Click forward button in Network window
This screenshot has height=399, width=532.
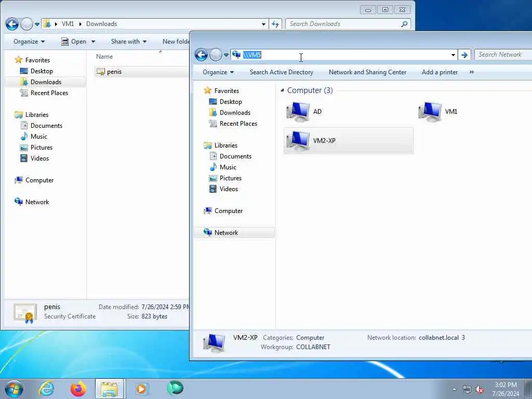pos(216,55)
